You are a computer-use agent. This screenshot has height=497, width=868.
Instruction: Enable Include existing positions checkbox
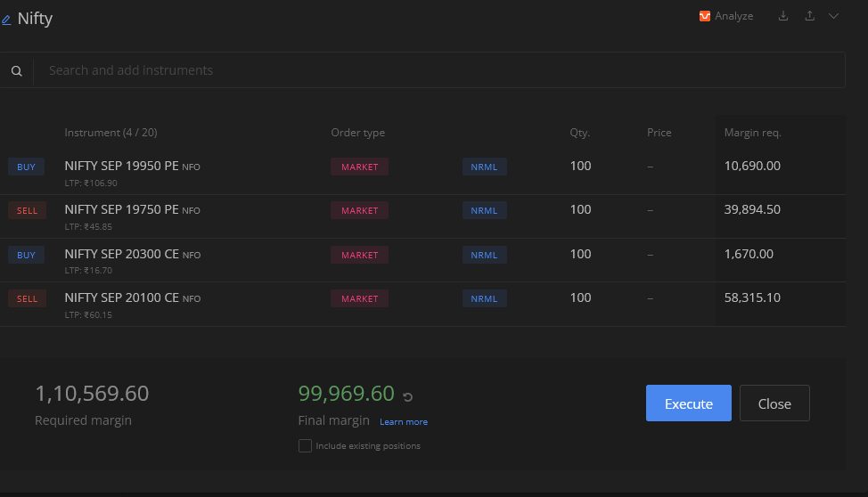[305, 445]
